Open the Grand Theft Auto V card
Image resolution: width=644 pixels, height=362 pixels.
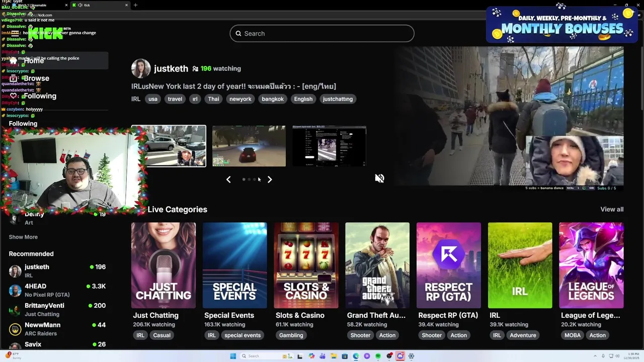[x=377, y=265]
